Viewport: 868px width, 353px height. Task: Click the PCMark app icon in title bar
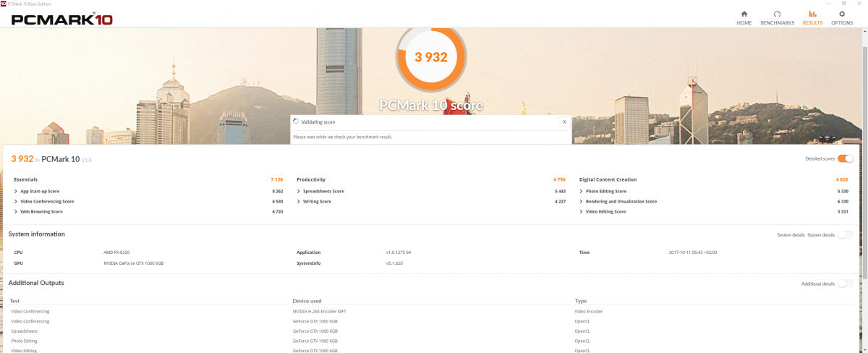point(4,3)
